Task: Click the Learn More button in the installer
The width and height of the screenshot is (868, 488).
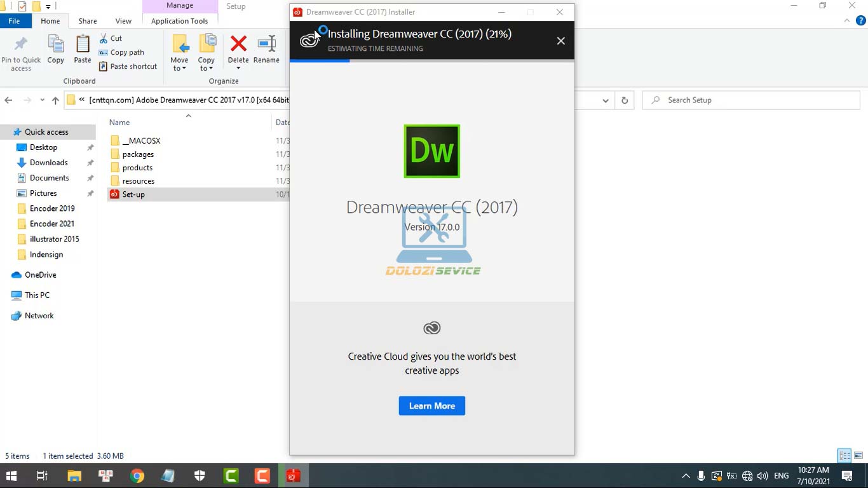Action: pyautogui.click(x=431, y=405)
